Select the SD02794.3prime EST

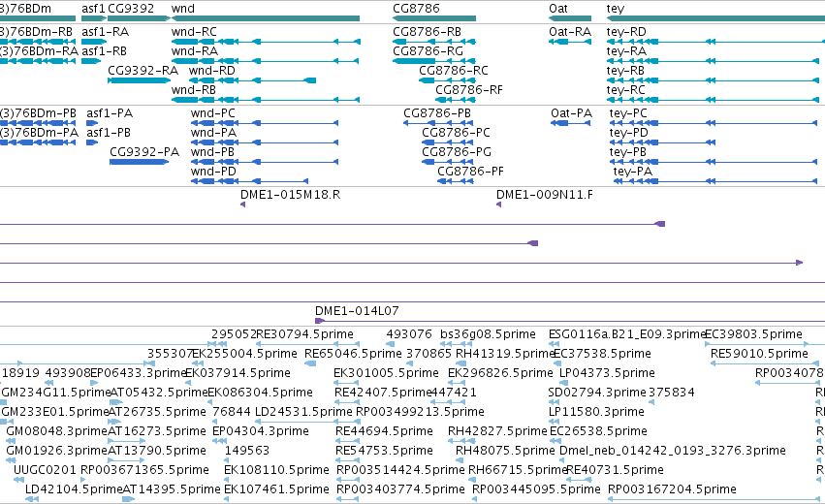(x=553, y=402)
